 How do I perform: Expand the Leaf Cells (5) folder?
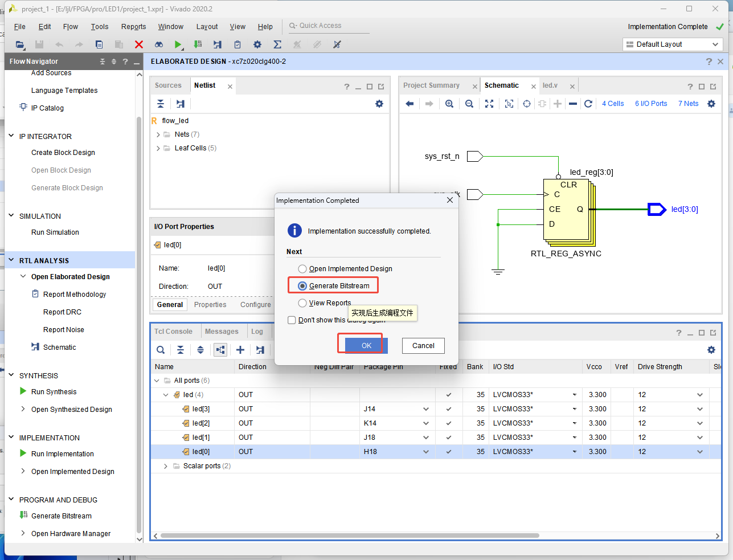coord(158,148)
